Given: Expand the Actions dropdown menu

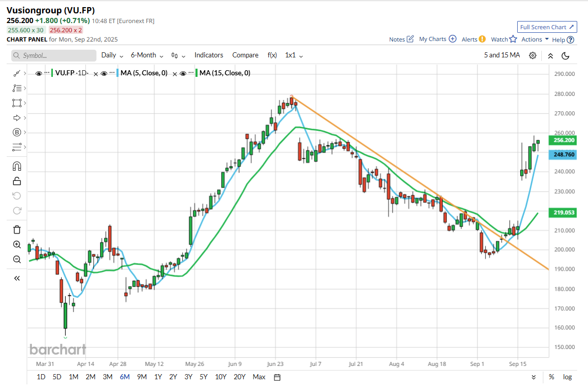Looking at the screenshot, I should [x=534, y=39].
